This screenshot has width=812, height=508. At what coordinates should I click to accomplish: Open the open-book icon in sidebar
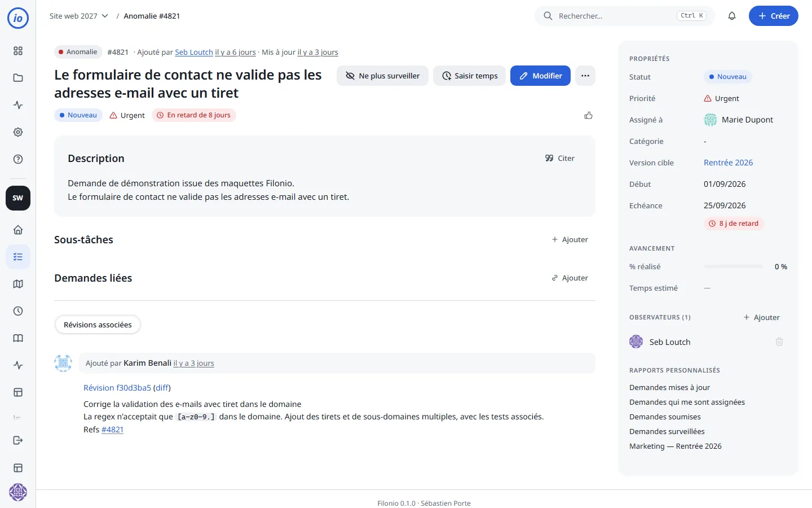[x=18, y=338]
